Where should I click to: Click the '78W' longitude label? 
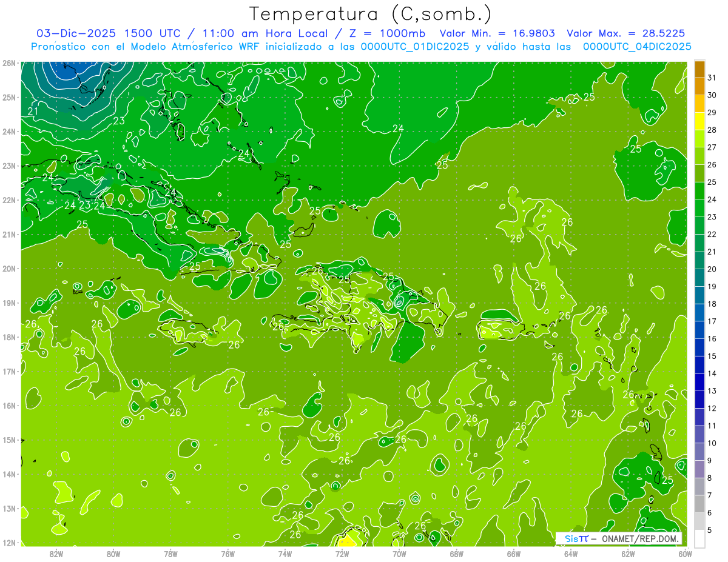(170, 554)
